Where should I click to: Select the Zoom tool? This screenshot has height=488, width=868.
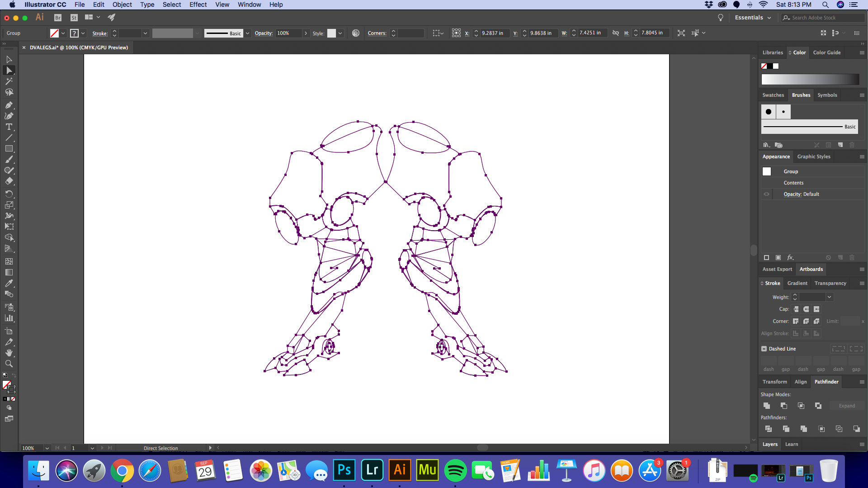pos(9,364)
